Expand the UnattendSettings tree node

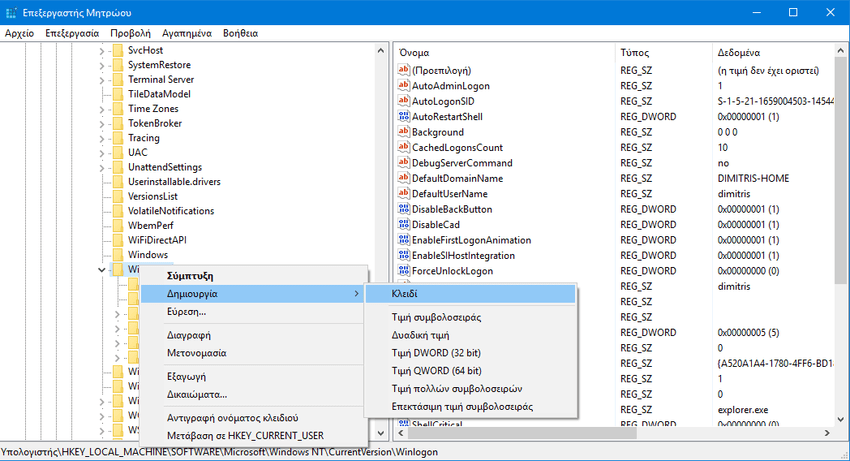pos(102,167)
